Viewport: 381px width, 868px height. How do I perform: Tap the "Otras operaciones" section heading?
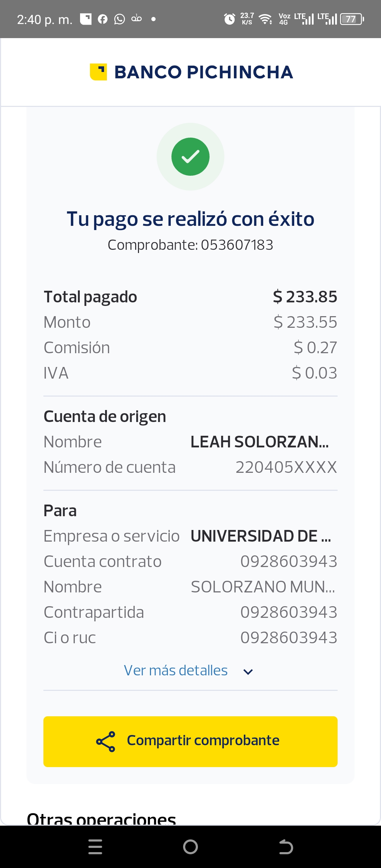102,819
